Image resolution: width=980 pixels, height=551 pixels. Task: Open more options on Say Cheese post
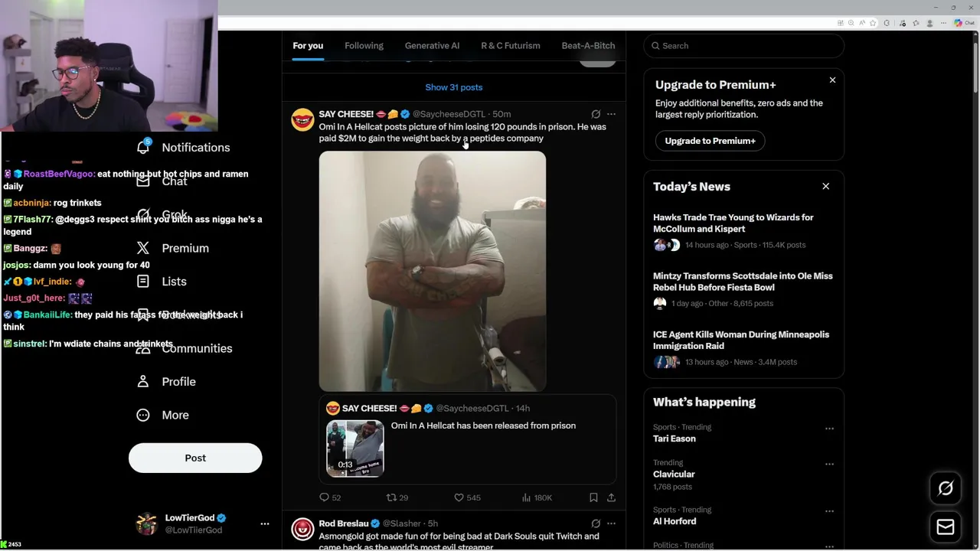coord(611,114)
